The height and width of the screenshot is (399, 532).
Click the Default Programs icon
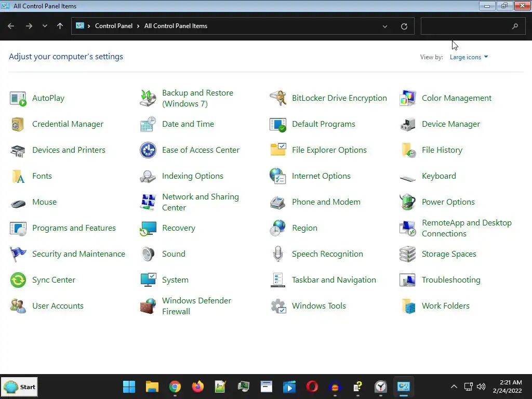tap(278, 124)
